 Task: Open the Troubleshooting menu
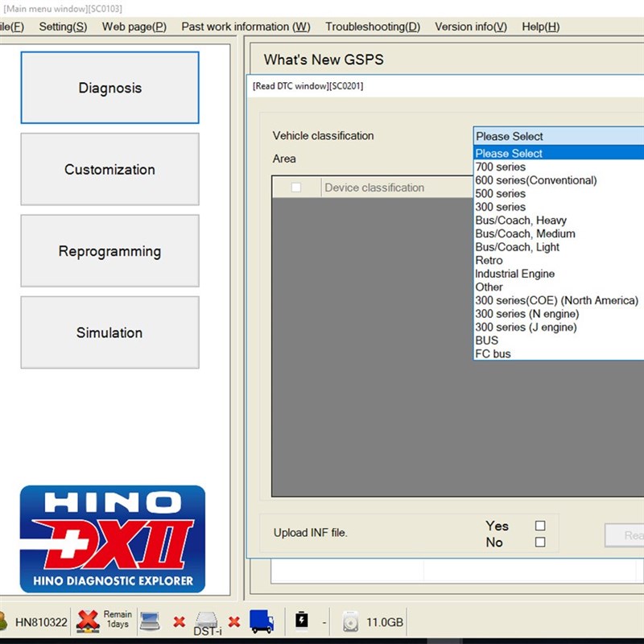(373, 27)
